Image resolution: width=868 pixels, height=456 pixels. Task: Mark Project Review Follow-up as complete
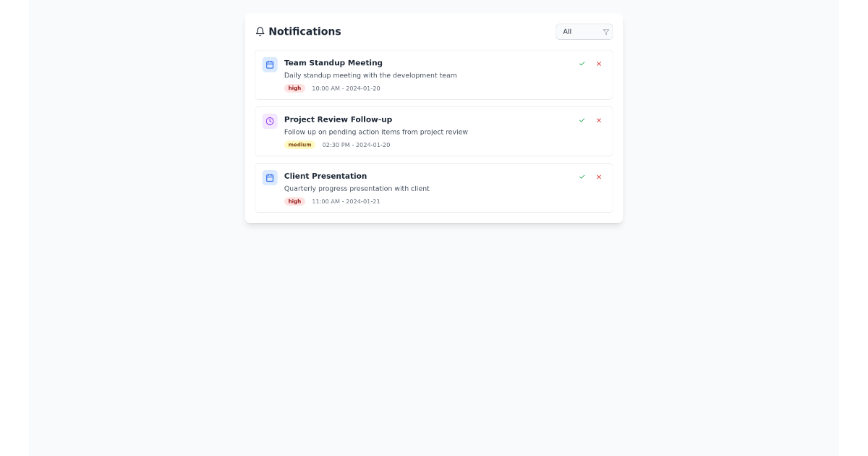coord(582,120)
